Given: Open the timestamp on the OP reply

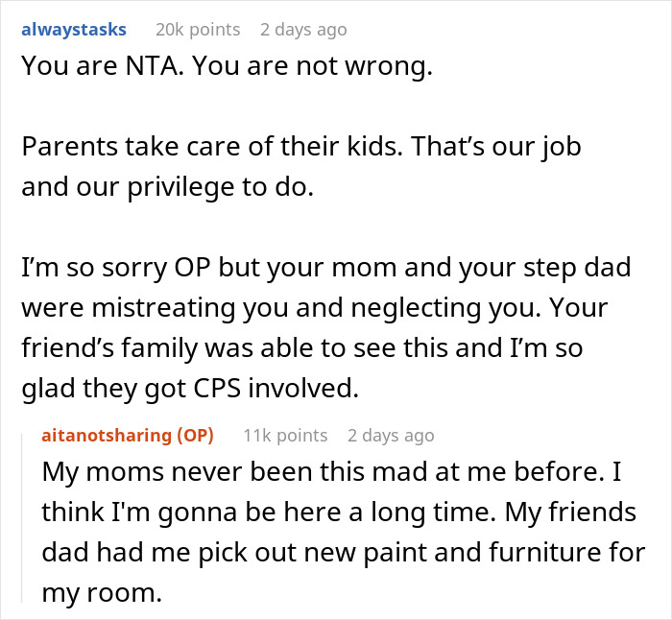Looking at the screenshot, I should (391, 436).
